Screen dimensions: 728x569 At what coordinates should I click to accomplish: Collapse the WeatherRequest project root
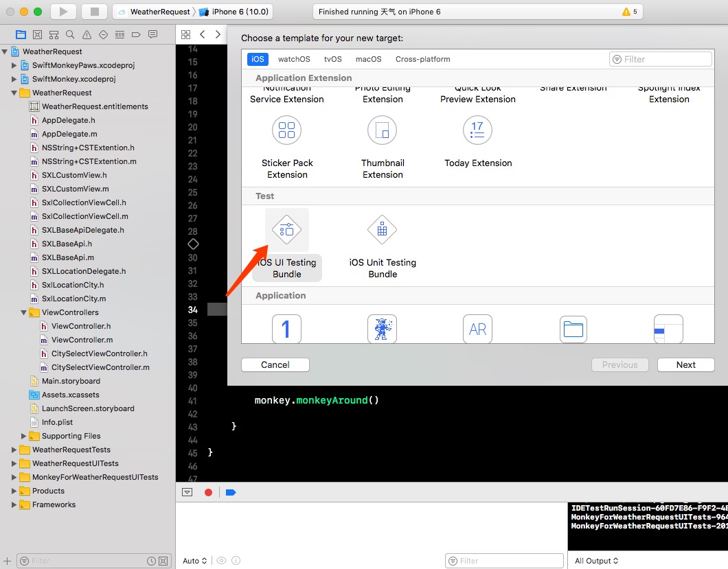(x=5, y=51)
